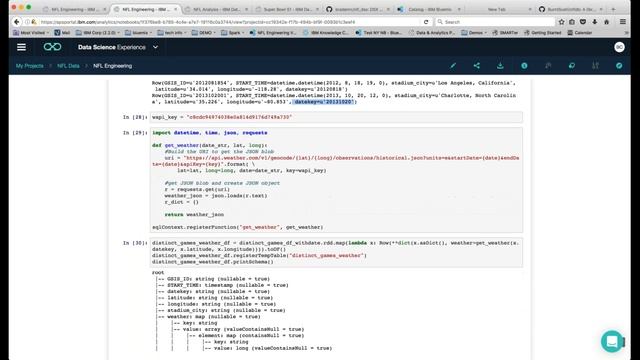
Task: Click the compass icon at toolbar end
Action: tap(619, 66)
